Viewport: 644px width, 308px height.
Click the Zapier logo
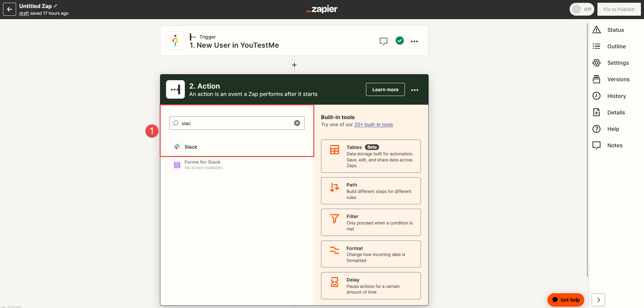tap(322, 9)
